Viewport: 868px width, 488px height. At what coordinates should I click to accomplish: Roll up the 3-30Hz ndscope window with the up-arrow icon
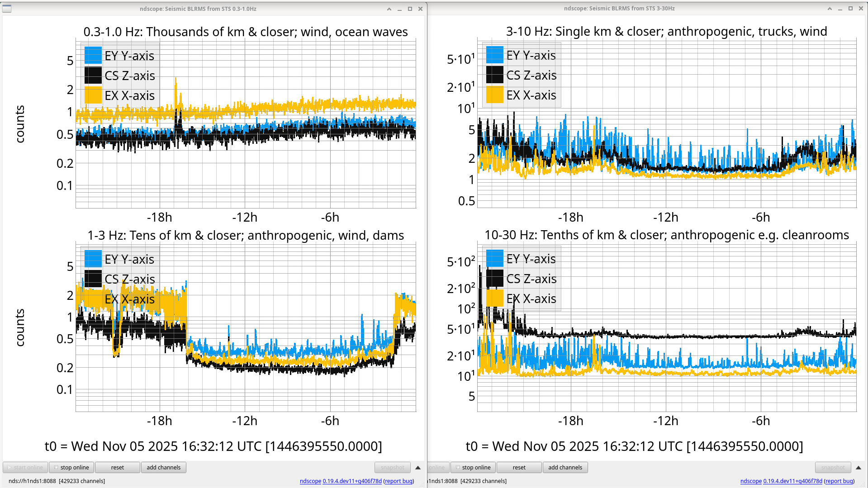[x=830, y=9]
